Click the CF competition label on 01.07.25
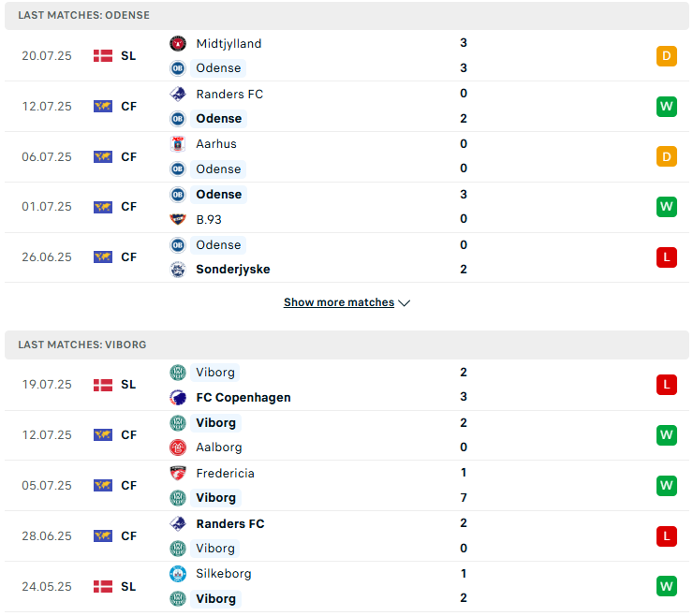 click(x=128, y=207)
